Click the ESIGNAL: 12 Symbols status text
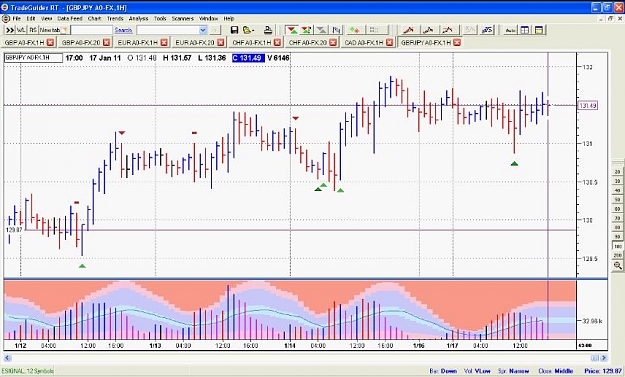Screen dimensions: 625x377 click(x=28, y=371)
